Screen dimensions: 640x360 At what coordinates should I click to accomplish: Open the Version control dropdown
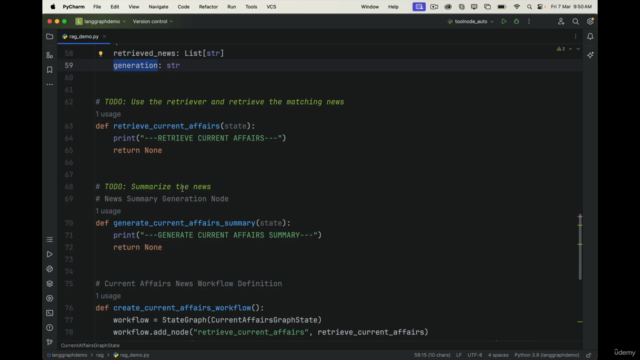(152, 21)
